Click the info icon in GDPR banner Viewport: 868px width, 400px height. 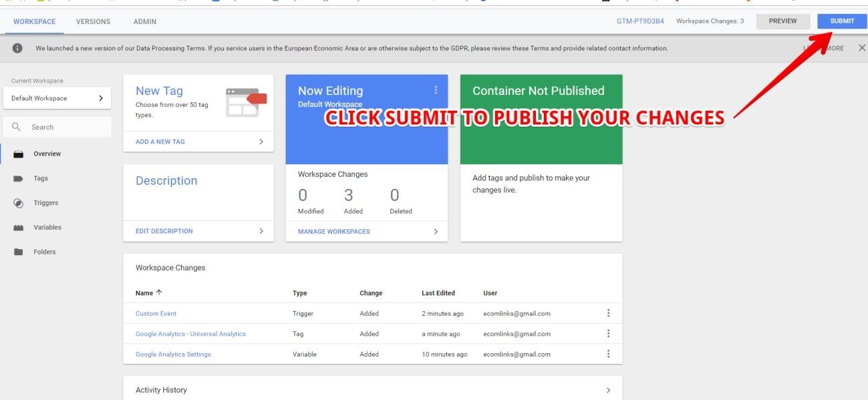pos(17,48)
